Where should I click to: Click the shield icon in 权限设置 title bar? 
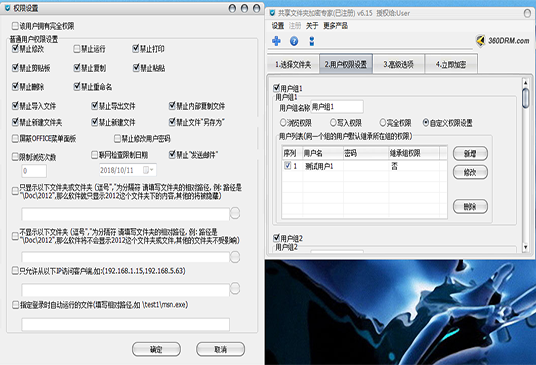tap(8, 8)
